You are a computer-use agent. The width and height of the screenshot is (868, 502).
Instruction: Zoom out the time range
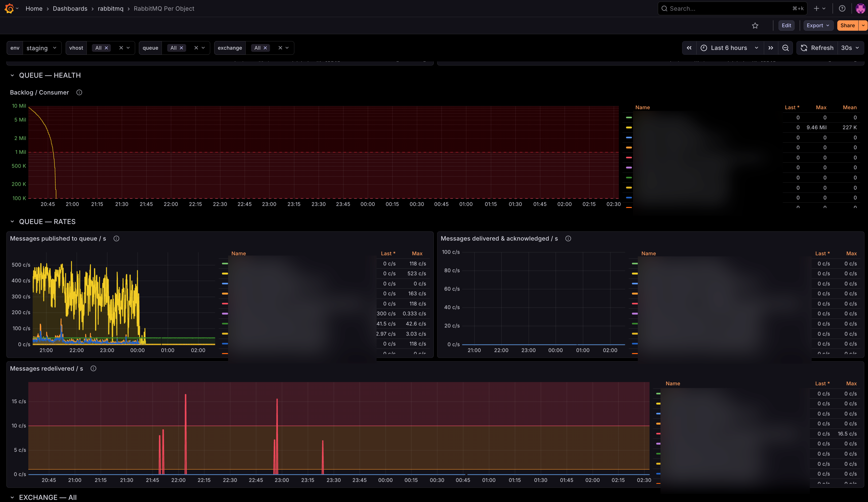[786, 48]
